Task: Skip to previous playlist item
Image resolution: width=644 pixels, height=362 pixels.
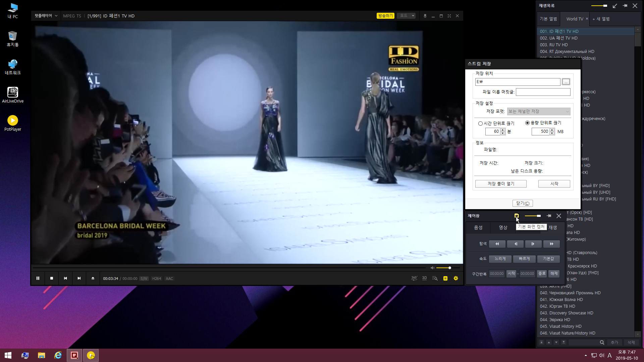Action: [65, 278]
